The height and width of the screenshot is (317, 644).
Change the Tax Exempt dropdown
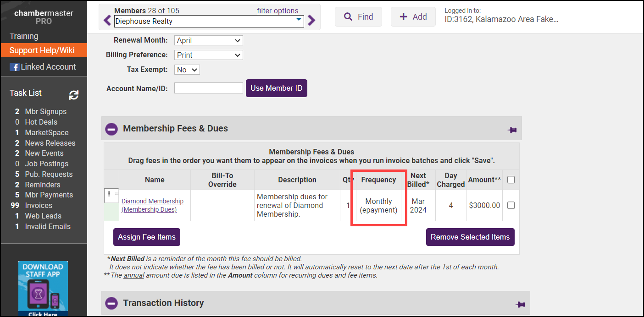tap(187, 70)
